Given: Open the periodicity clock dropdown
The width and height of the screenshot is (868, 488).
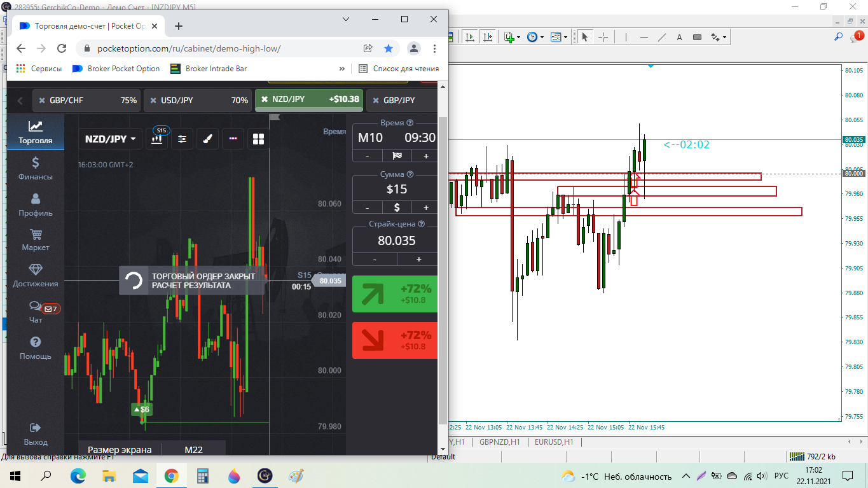Looking at the screenshot, I should tap(533, 38).
